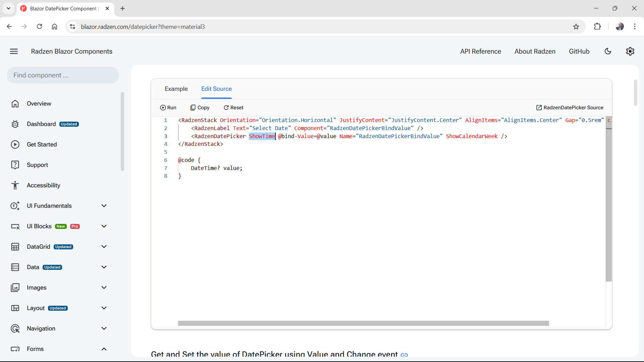Open RadzenDatePicker Source link
Viewport: 644px width, 362px height.
click(570, 108)
